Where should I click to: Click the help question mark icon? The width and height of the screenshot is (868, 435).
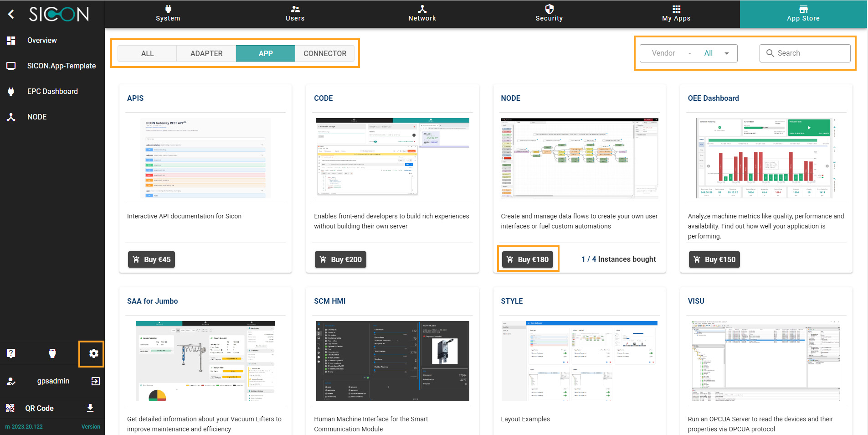pos(11,353)
